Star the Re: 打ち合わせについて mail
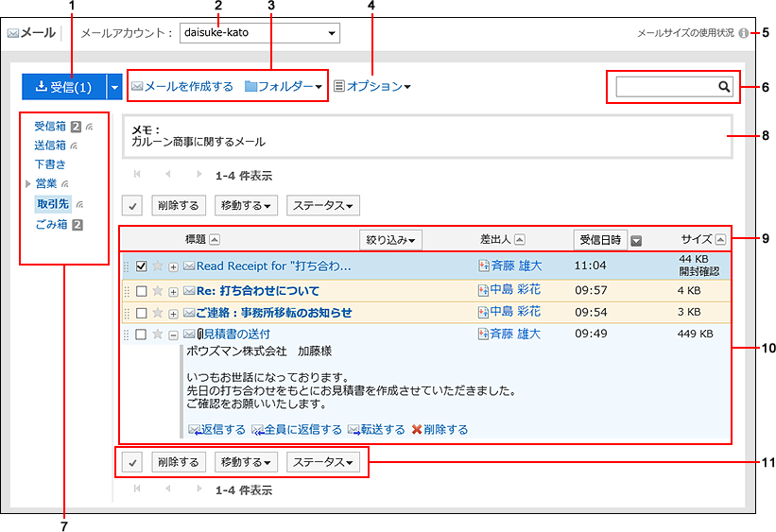The height and width of the screenshot is (532, 776). coord(158,290)
